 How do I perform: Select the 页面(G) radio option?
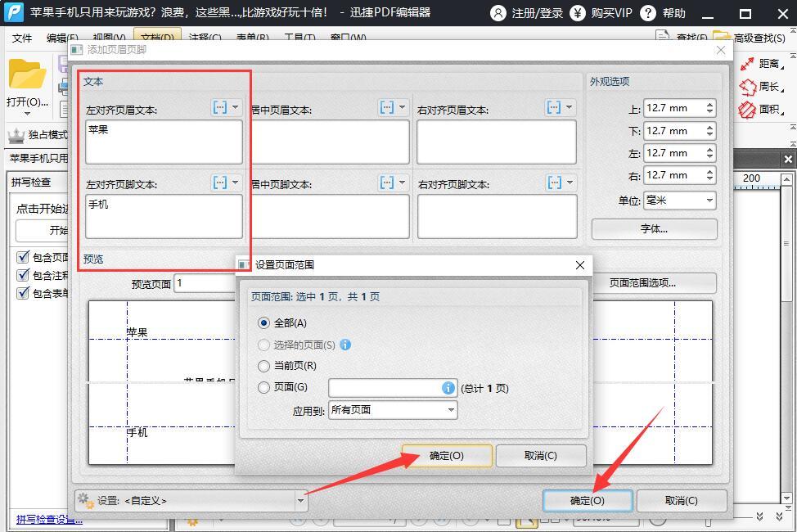coord(263,388)
